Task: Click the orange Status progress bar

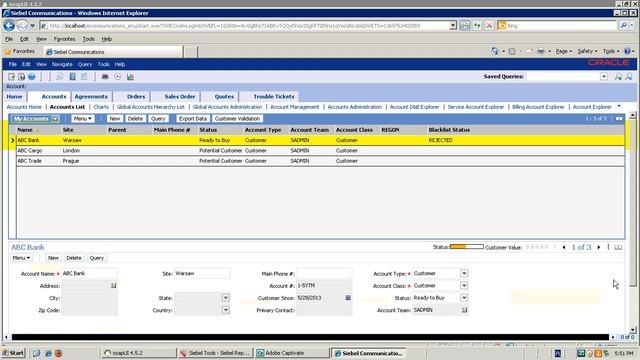Action: [x=467, y=247]
